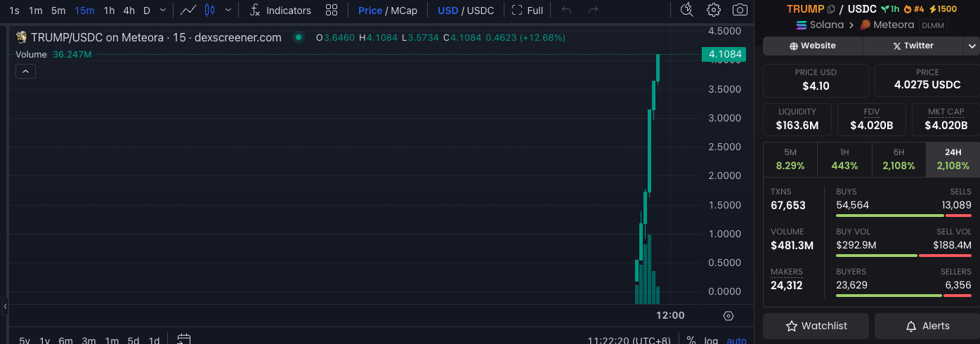Screen dimensions: 980x344
Task: Switch the chart to Price mode
Action: tap(370, 11)
